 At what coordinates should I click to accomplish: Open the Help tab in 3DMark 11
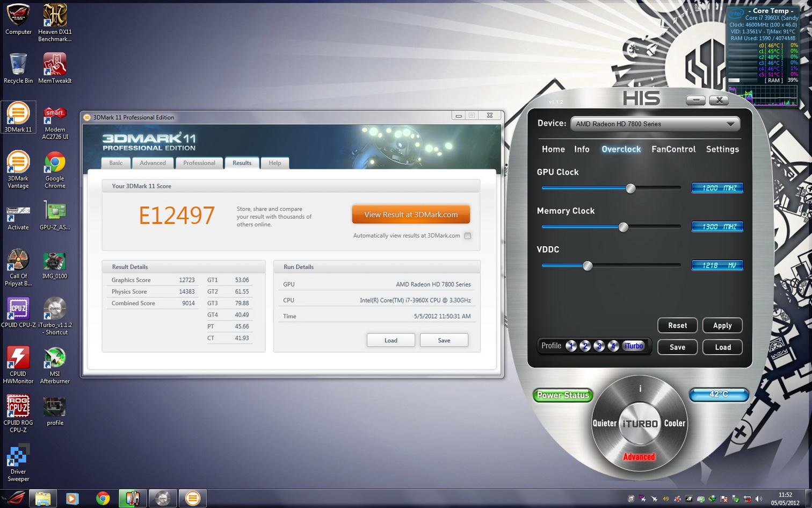click(x=275, y=163)
